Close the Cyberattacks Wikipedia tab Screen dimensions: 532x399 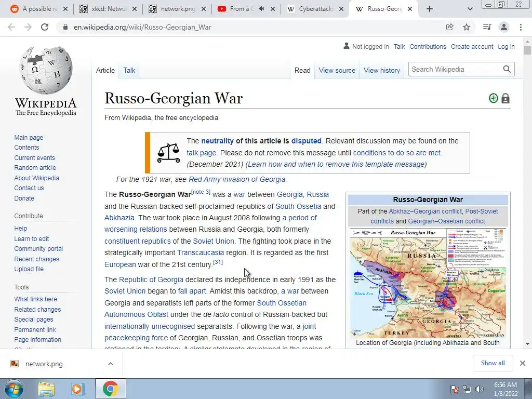pyautogui.click(x=341, y=9)
